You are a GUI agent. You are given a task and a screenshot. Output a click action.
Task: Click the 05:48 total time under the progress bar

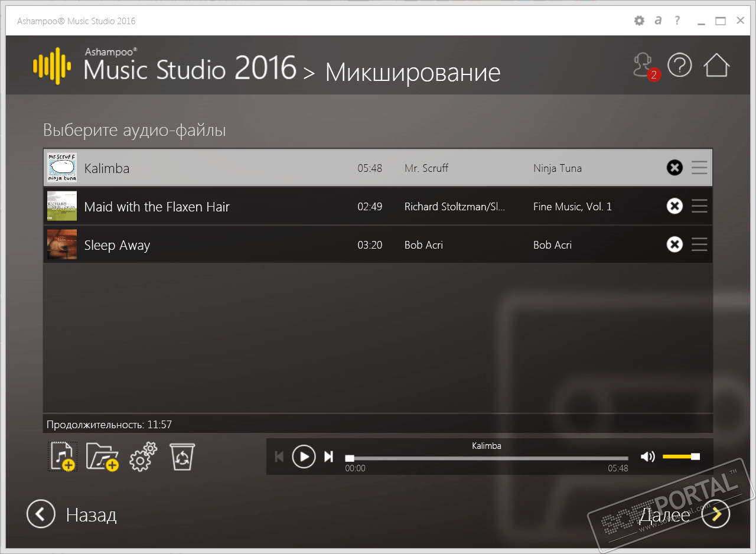(x=618, y=468)
